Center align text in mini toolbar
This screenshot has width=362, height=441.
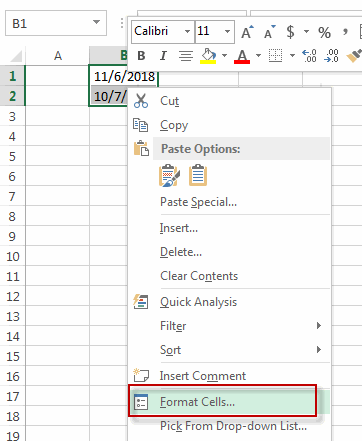(186, 56)
